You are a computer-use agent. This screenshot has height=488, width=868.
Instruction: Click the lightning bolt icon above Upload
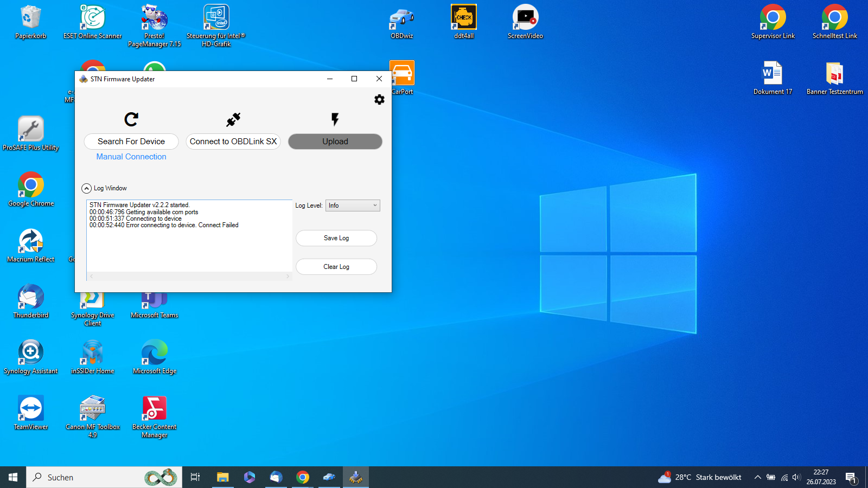tap(335, 119)
